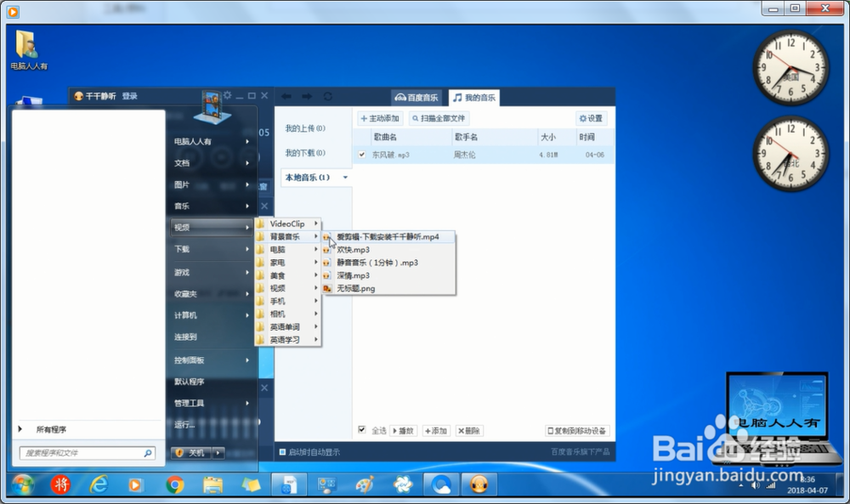850x504 pixels.
Task: Expand the 本地音乐 (1) dropdown
Action: click(345, 178)
